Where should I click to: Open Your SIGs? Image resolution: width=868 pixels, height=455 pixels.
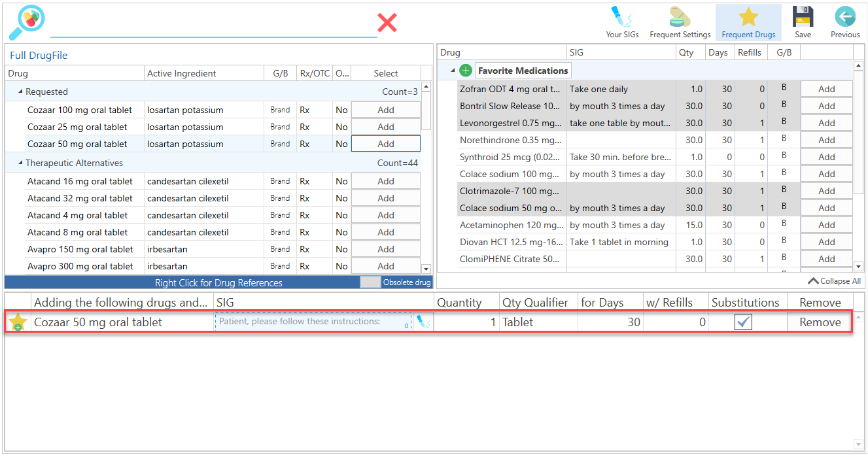[x=622, y=22]
